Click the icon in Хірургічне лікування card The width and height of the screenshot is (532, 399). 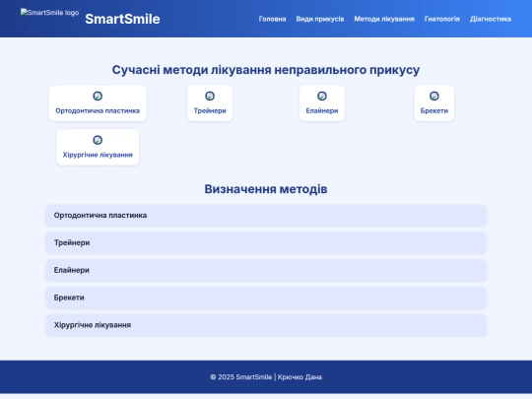98,140
